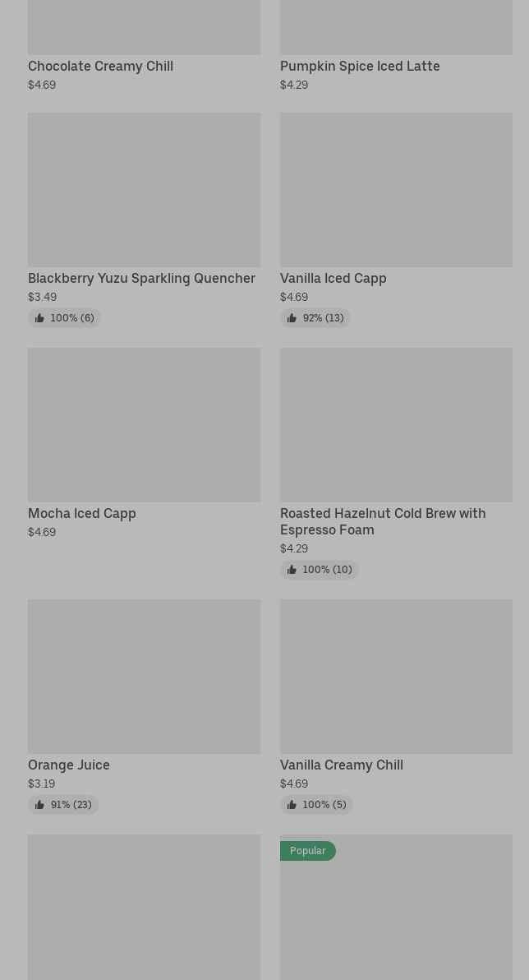This screenshot has width=529, height=980.
Task: Click the 91% (23) rating badge
Action: tap(64, 805)
